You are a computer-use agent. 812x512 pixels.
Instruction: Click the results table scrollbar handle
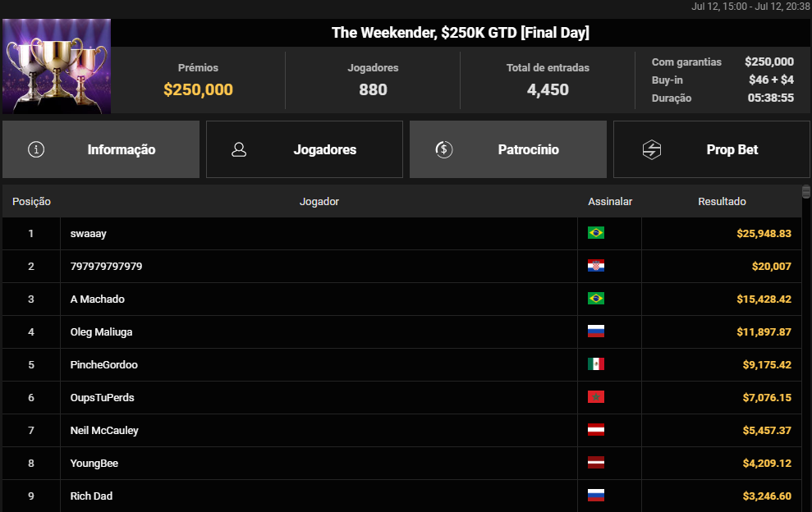pyautogui.click(x=805, y=191)
